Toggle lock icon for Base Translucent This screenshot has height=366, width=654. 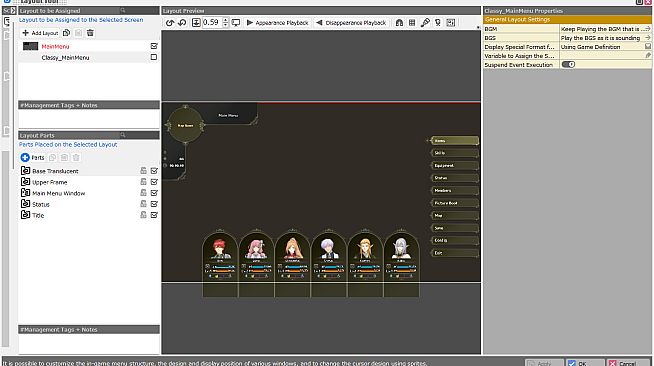[x=143, y=170]
